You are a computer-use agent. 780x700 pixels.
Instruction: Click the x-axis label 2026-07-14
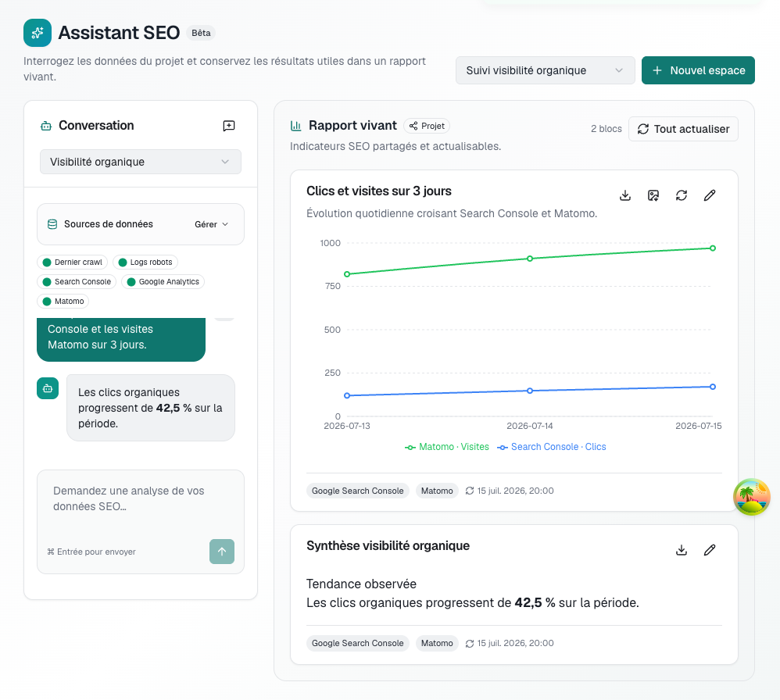(x=530, y=426)
